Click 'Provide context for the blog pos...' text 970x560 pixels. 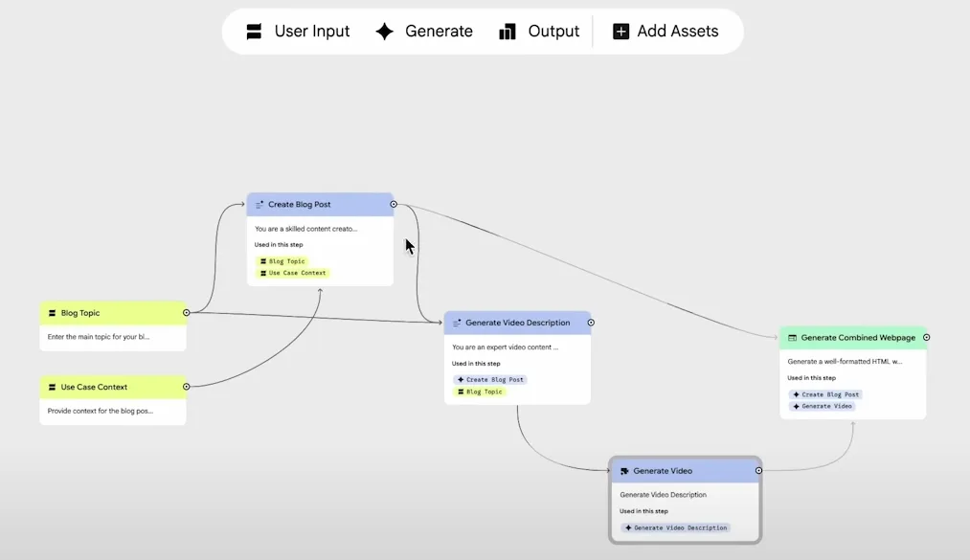tap(101, 411)
